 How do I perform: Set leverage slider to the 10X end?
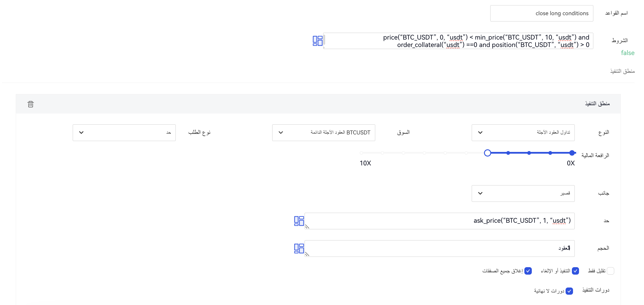coord(361,153)
